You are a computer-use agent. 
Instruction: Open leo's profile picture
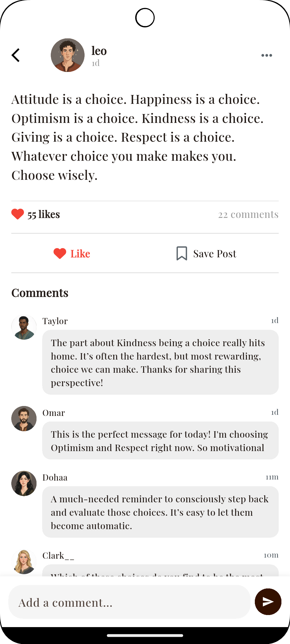pyautogui.click(x=68, y=55)
